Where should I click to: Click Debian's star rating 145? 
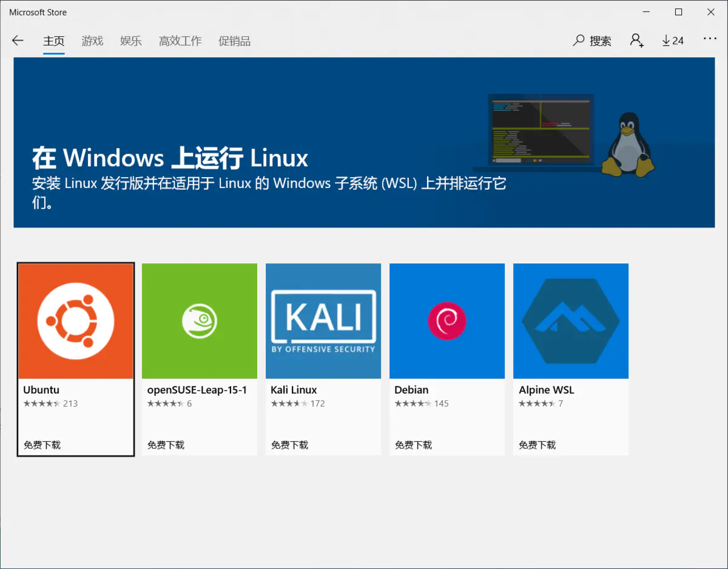coord(422,403)
